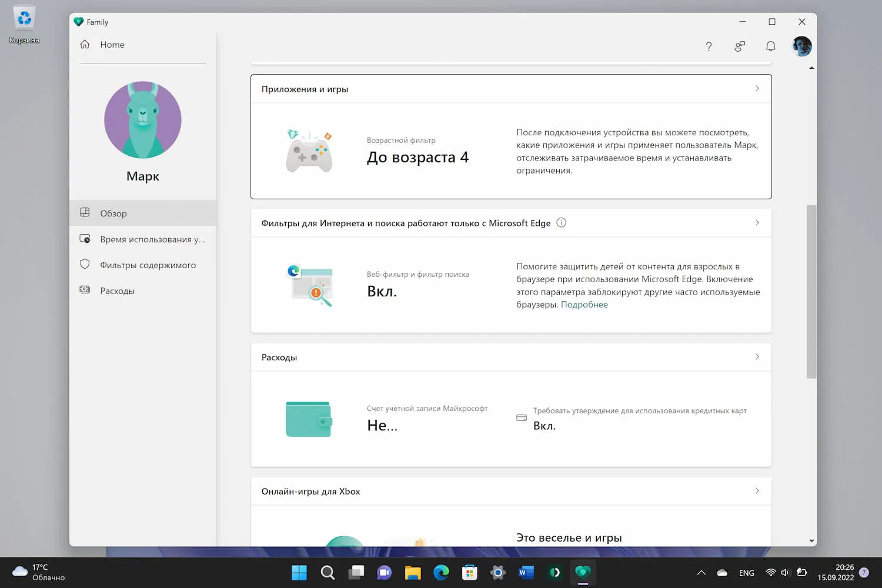Image resolution: width=882 pixels, height=588 pixels.
Task: Click Онлайн-игры для Xbox header
Action: click(511, 491)
